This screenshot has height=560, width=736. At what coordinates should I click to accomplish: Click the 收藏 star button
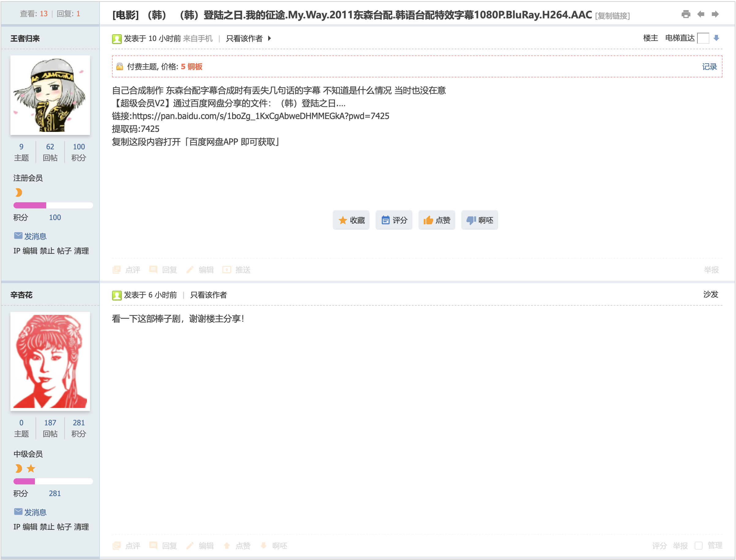(351, 220)
